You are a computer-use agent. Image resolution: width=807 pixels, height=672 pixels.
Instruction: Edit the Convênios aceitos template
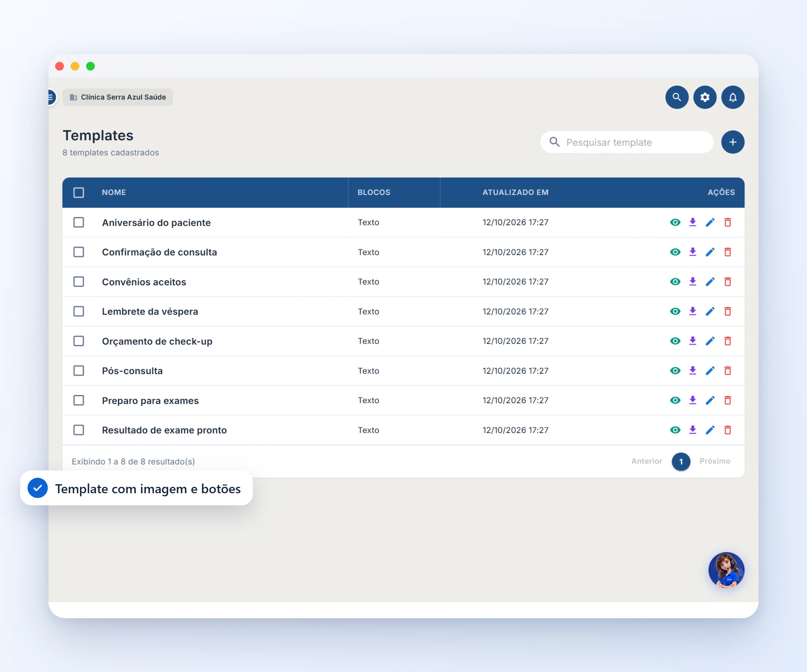pyautogui.click(x=710, y=282)
